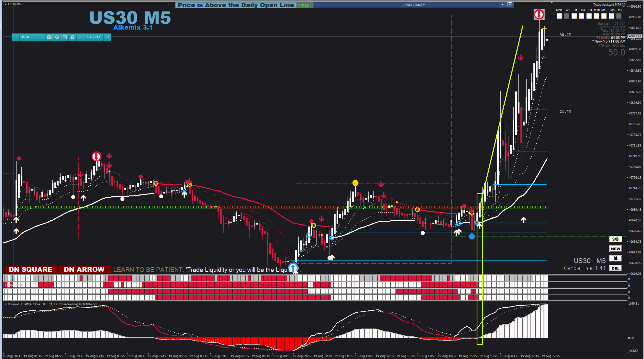Viewport: 644px width, 359px height.
Task: Toggle the M1 timeframe square
Action: (619, 16)
